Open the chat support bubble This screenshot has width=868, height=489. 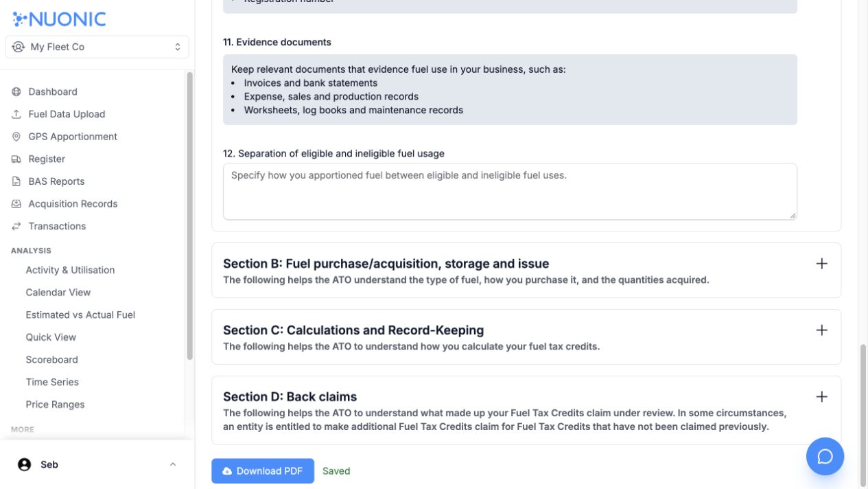click(x=825, y=457)
